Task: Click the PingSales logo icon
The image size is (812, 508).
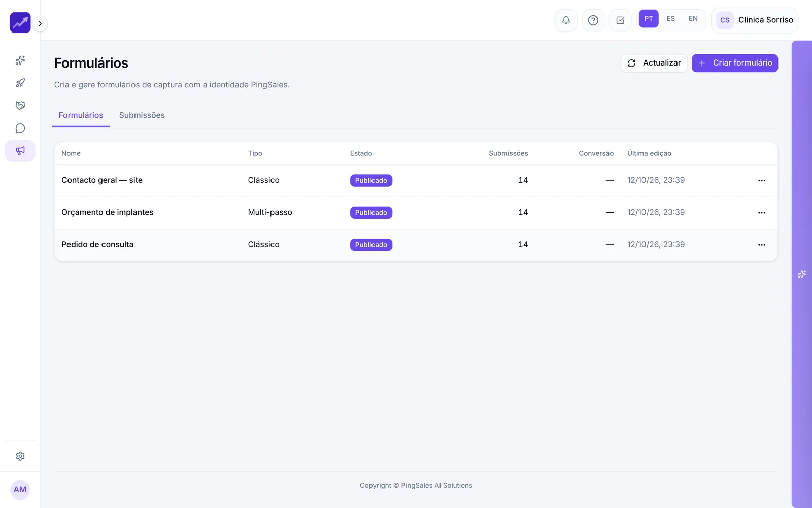Action: 20,23
